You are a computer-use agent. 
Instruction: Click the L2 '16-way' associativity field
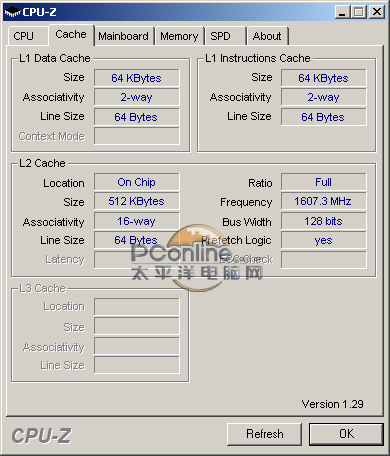[137, 221]
